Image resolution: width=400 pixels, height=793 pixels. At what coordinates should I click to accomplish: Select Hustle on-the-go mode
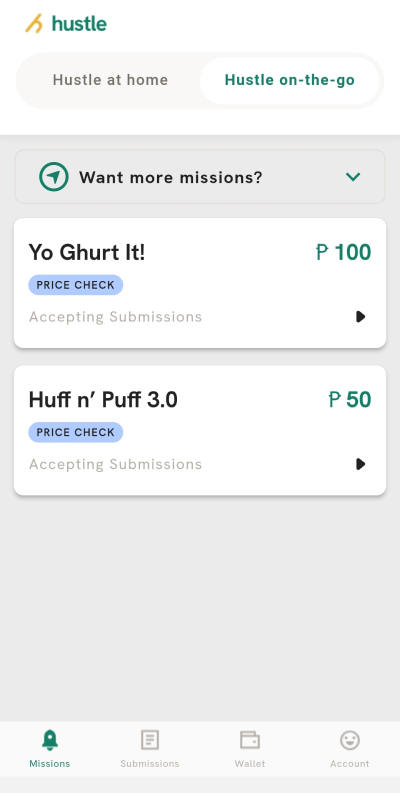click(x=290, y=80)
